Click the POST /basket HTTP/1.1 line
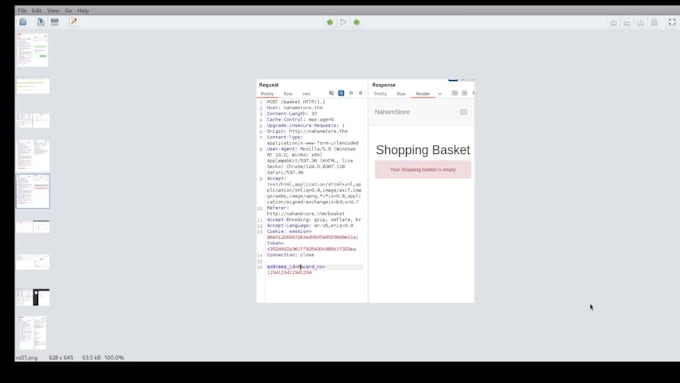 coord(296,102)
